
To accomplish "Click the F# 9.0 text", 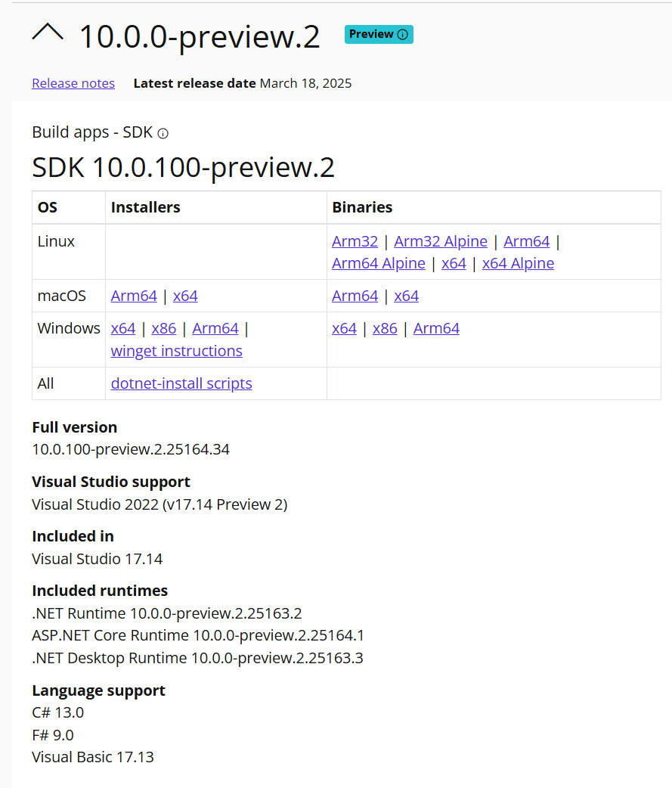I will point(53,735).
